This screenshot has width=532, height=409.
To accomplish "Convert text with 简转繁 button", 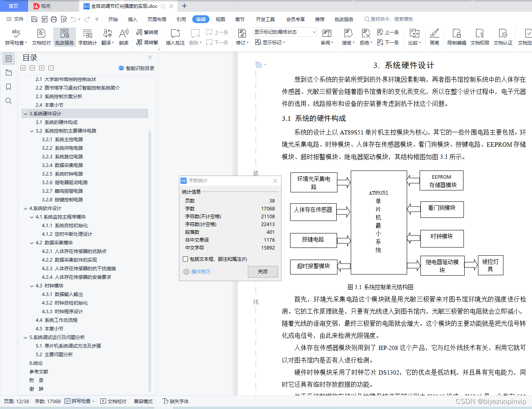I will (x=147, y=42).
